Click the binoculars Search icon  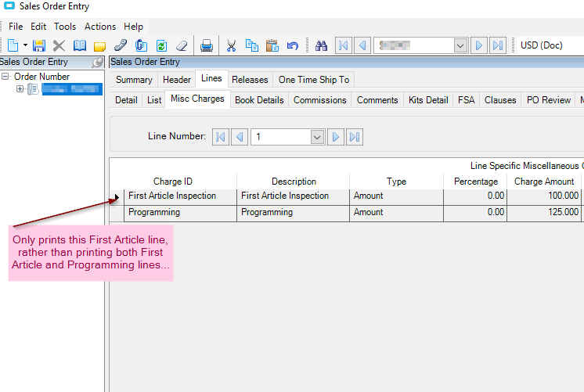point(321,46)
